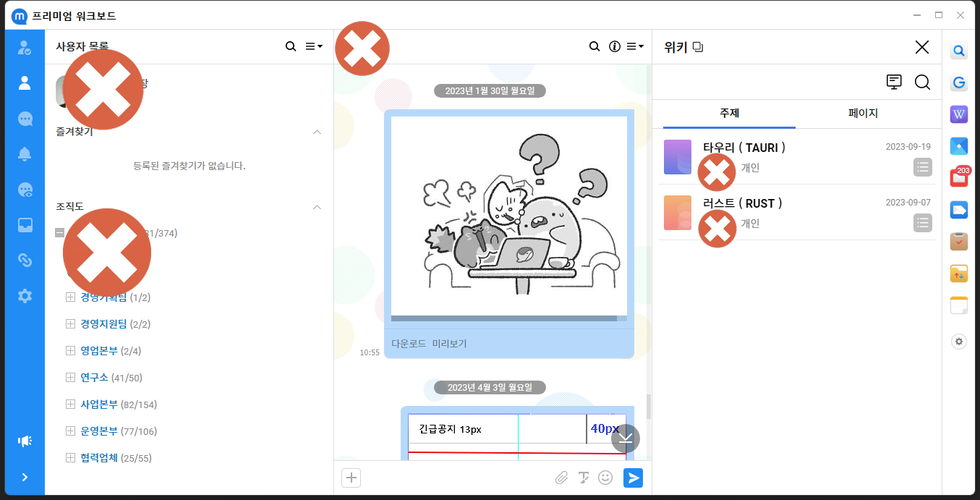Viewport: 980px width, 500px height.
Task: Search in the wiki panel
Action: tap(922, 82)
